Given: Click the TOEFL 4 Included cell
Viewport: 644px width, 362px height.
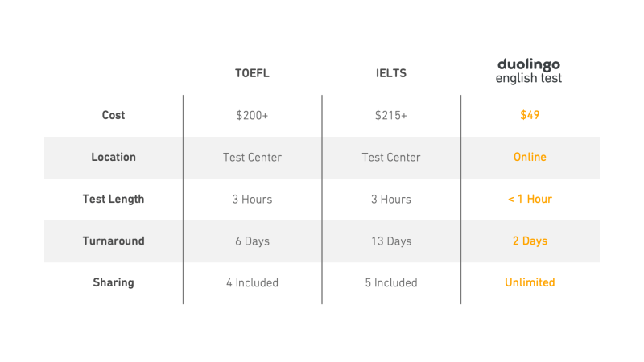Looking at the screenshot, I should (252, 283).
